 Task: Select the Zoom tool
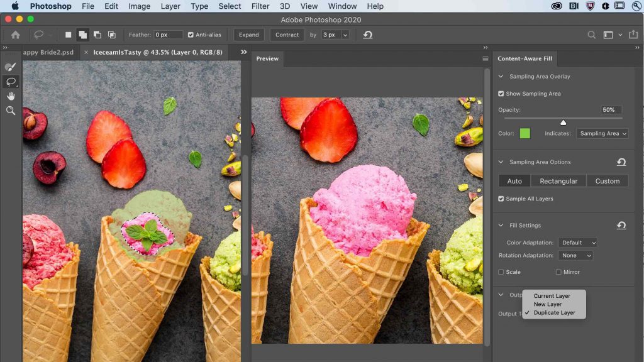pyautogui.click(x=11, y=111)
